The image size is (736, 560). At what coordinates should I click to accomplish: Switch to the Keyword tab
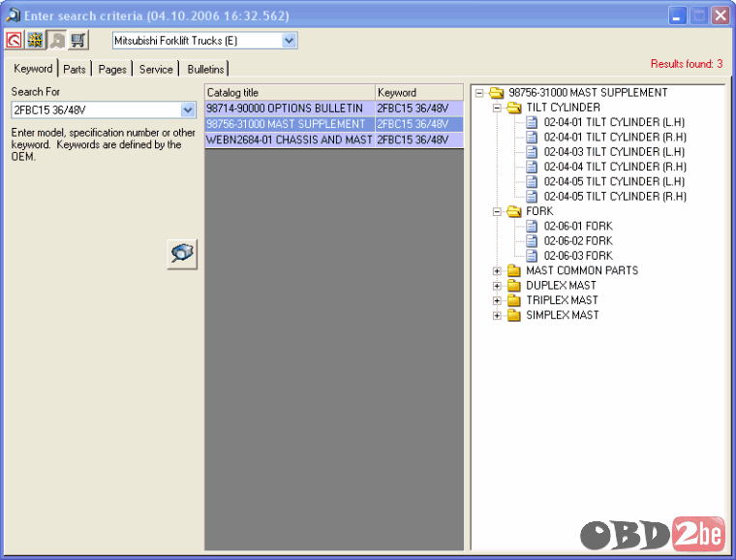[33, 69]
